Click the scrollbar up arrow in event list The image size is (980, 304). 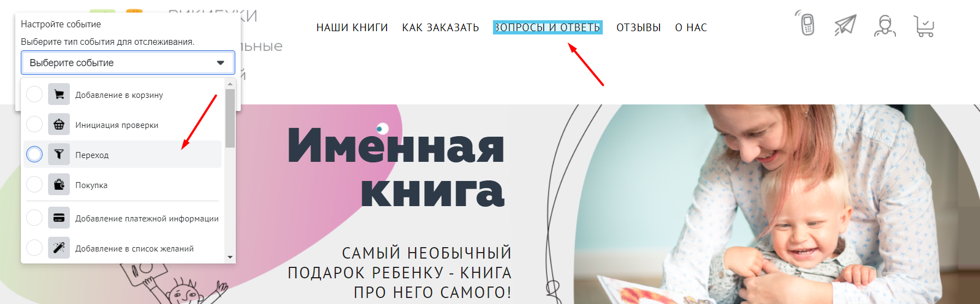[x=230, y=84]
